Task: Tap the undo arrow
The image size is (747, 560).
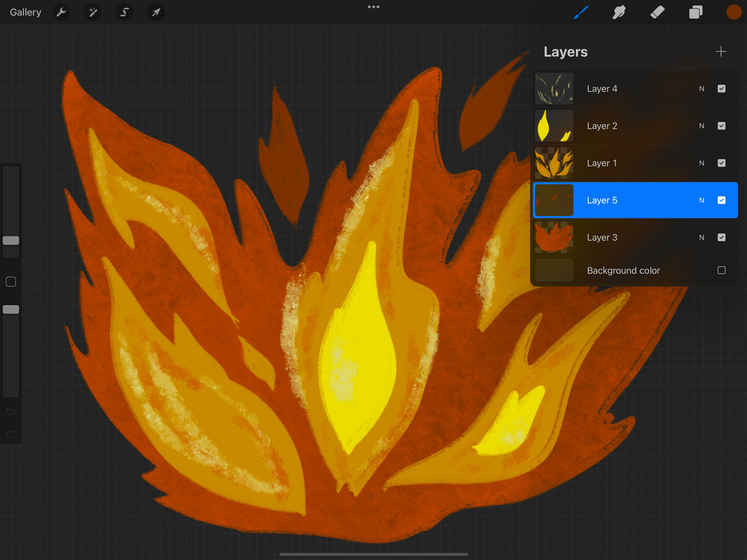Action: 11,411
